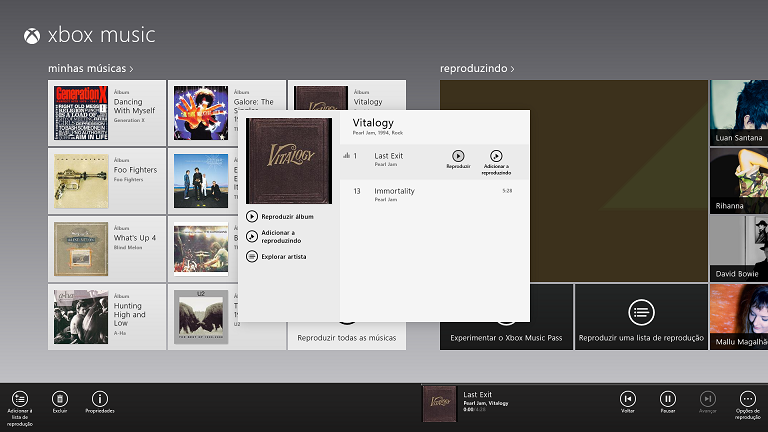Viewport: 768px width, 432px height.
Task: Pause playback with the Pausar button
Action: click(668, 399)
